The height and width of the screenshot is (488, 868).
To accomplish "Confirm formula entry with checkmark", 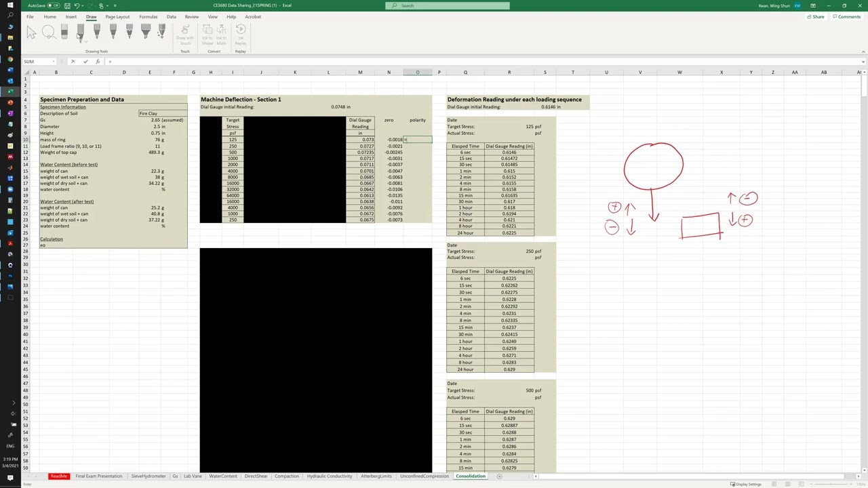I will click(x=85, y=62).
